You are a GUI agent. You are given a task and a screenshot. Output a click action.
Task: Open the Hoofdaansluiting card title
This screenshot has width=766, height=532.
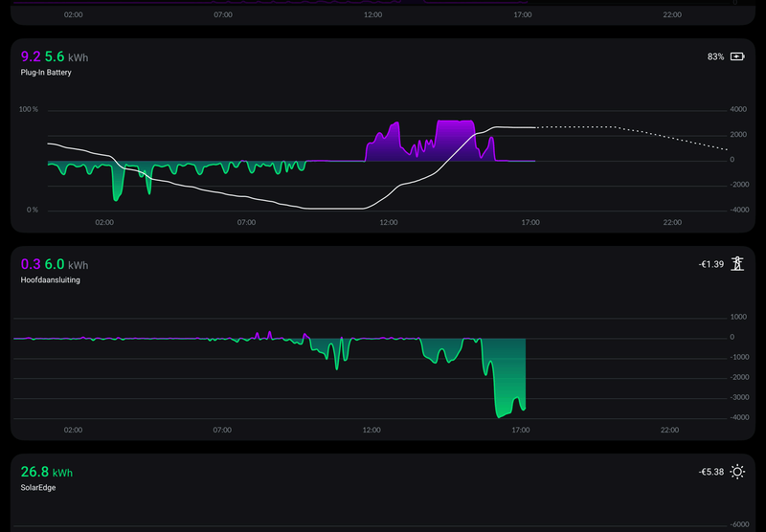(51, 279)
